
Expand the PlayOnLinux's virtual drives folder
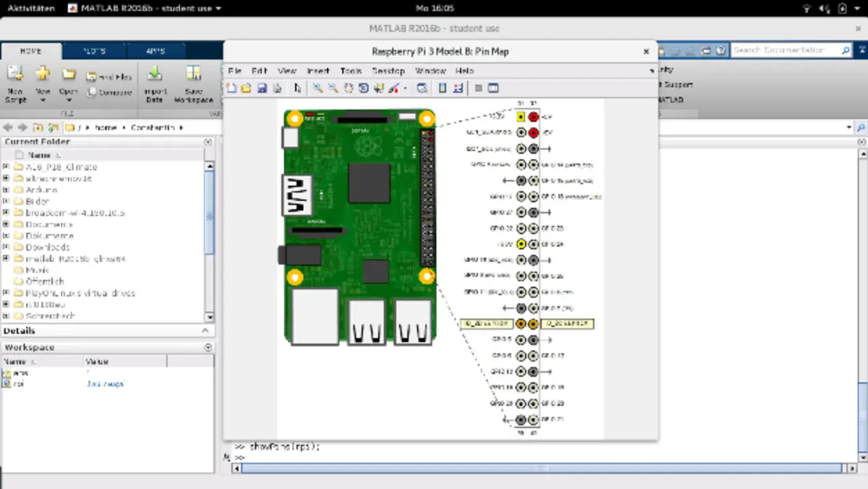pos(6,293)
